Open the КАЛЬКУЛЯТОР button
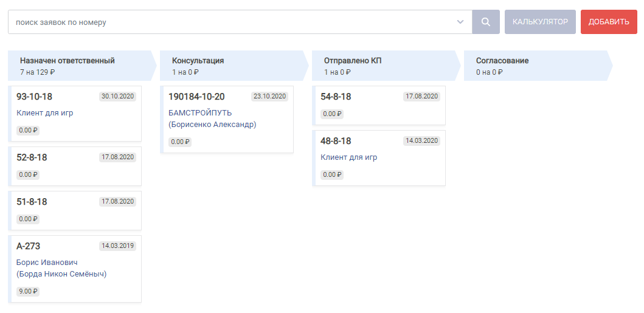The height and width of the screenshot is (313, 644). coord(540,22)
